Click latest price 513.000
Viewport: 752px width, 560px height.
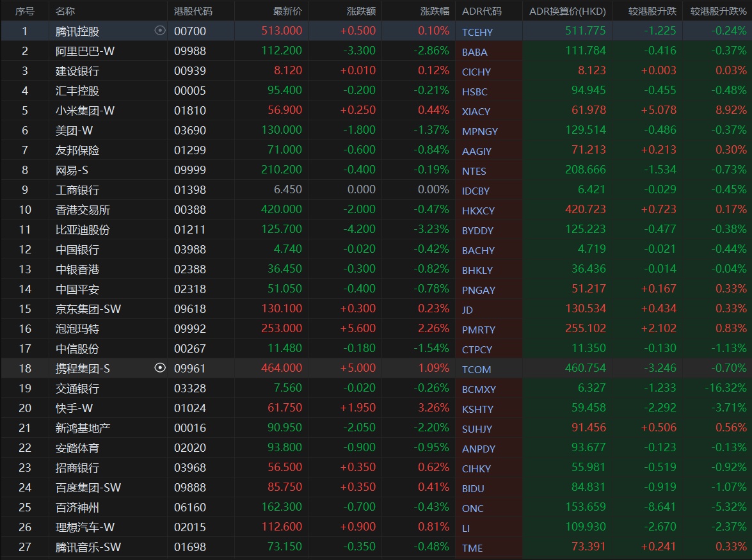[x=282, y=31]
